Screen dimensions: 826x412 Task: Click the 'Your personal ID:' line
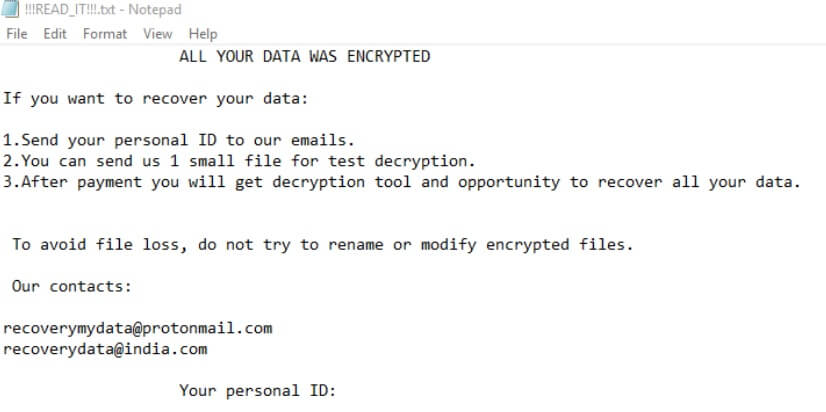258,391
